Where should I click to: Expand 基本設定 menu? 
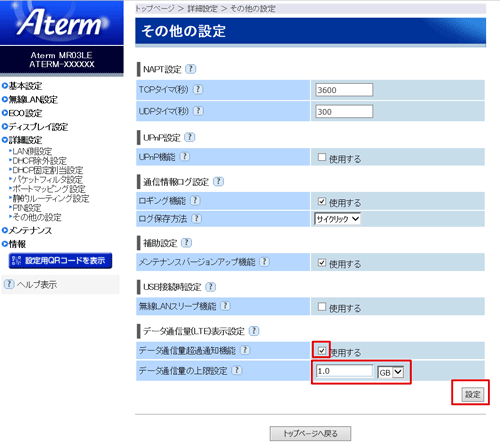click(x=22, y=86)
